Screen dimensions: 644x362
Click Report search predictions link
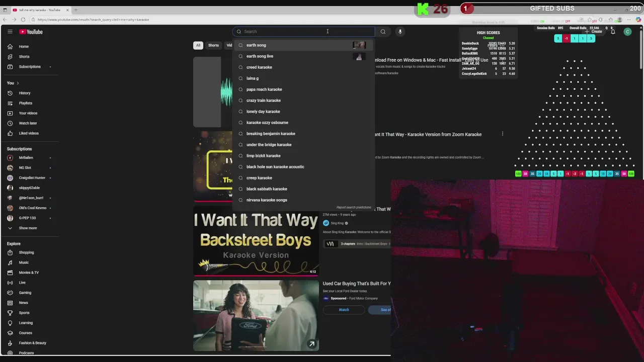(x=354, y=207)
